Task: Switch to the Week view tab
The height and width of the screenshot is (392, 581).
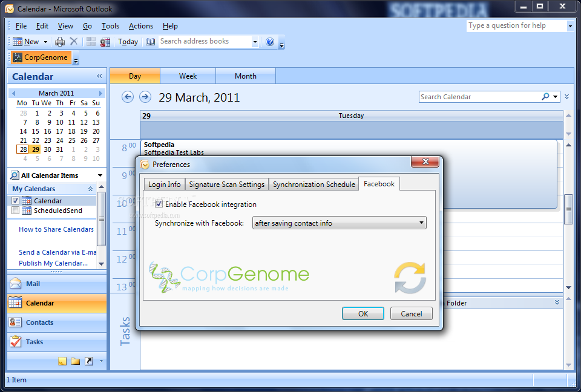Action: pos(188,76)
